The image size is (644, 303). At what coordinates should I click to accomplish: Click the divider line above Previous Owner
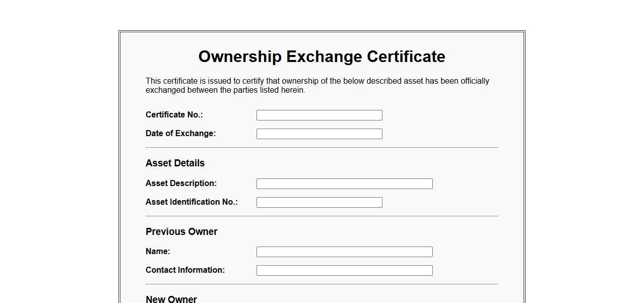pos(321,216)
